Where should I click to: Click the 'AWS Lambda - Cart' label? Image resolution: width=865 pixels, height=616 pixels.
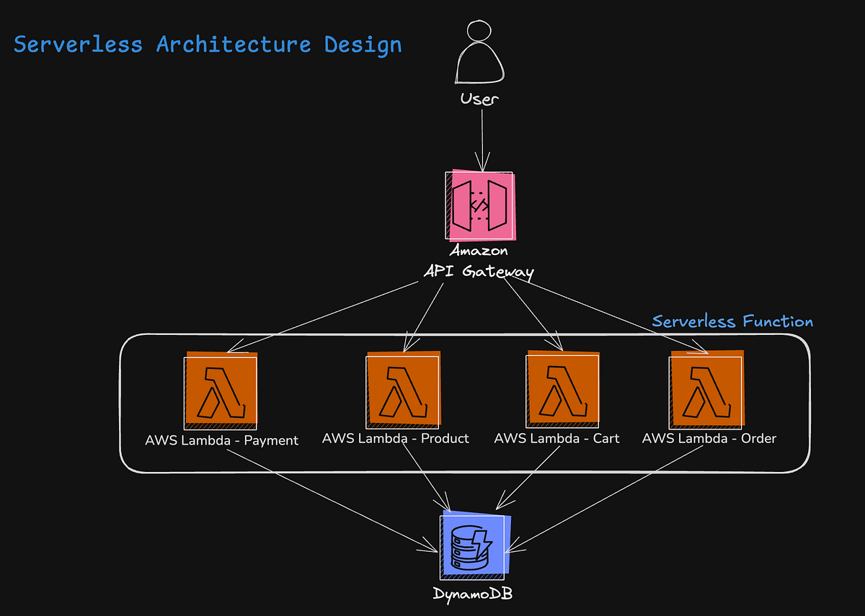[x=556, y=438]
